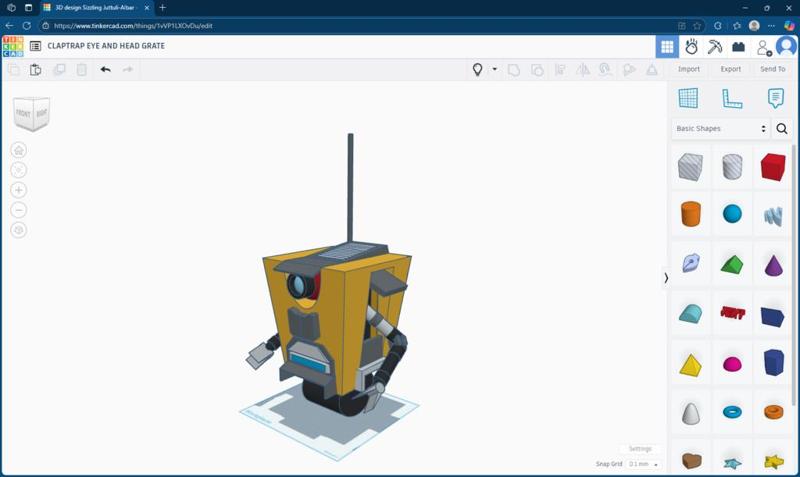The height and width of the screenshot is (477, 800).
Task: Undo the last action
Action: 106,69
